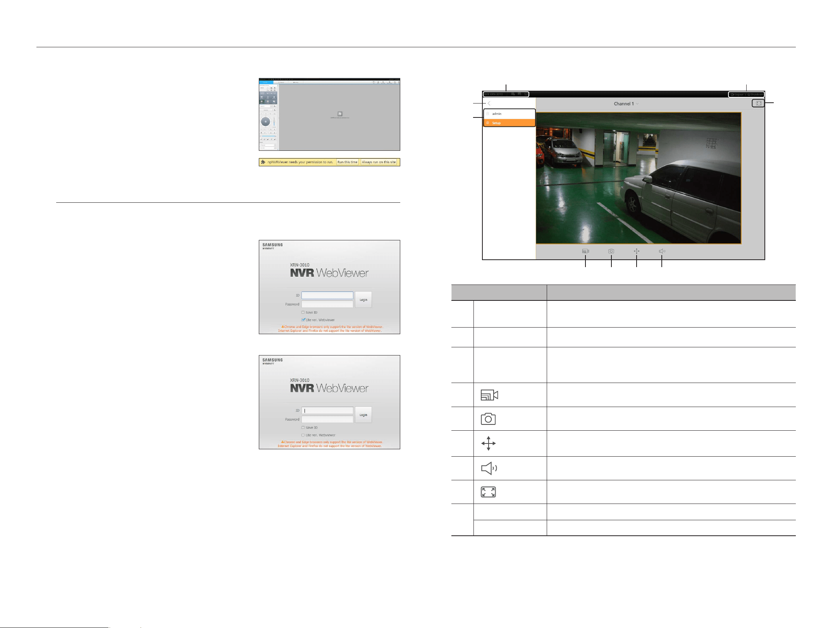The image size is (840, 628).
Task: Click Always run on this site button
Action: click(x=379, y=162)
